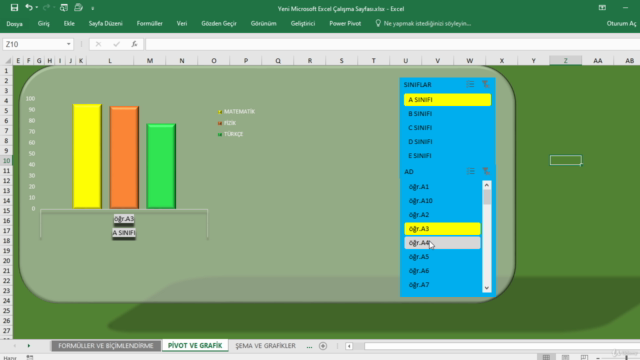The image size is (640, 360).
Task: Click the orange FİZİK bar in chart
Action: pos(124,158)
